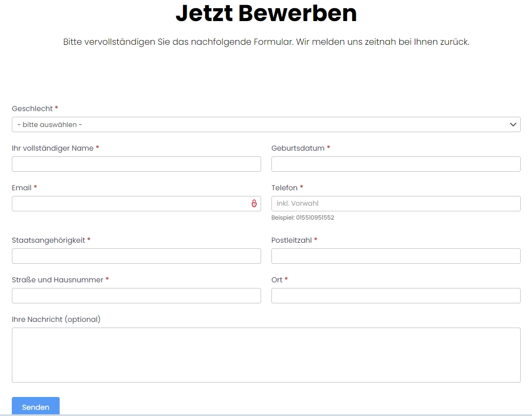
Task: Click the 'Ihr vollständiger Name' label
Action: tap(52, 148)
